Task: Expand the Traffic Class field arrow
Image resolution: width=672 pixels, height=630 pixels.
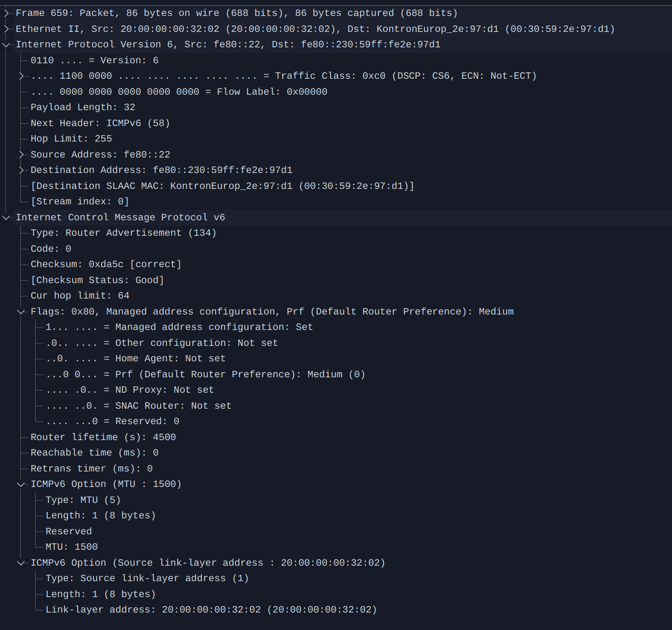Action: (22, 76)
